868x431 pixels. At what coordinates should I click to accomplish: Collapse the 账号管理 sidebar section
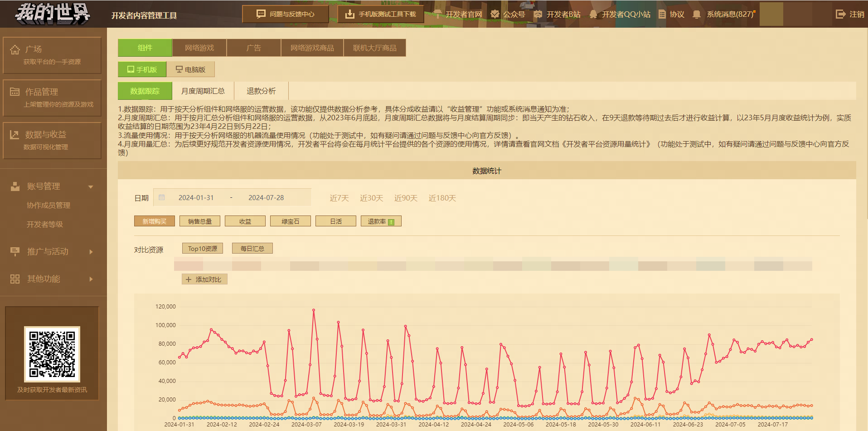tap(91, 186)
